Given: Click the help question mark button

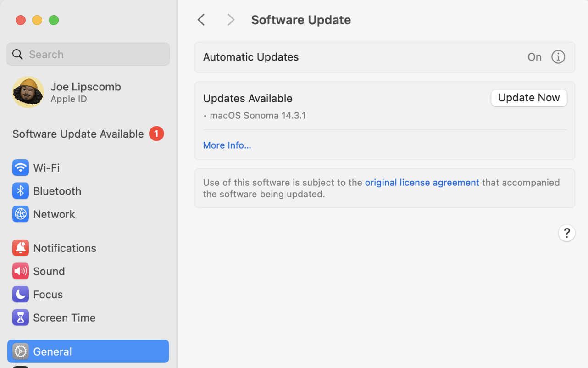Looking at the screenshot, I should point(566,233).
